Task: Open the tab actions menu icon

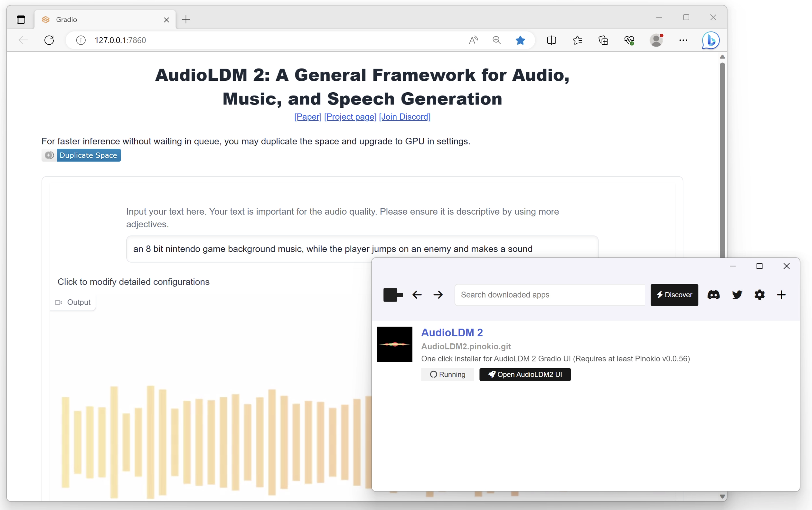Action: 21,19
